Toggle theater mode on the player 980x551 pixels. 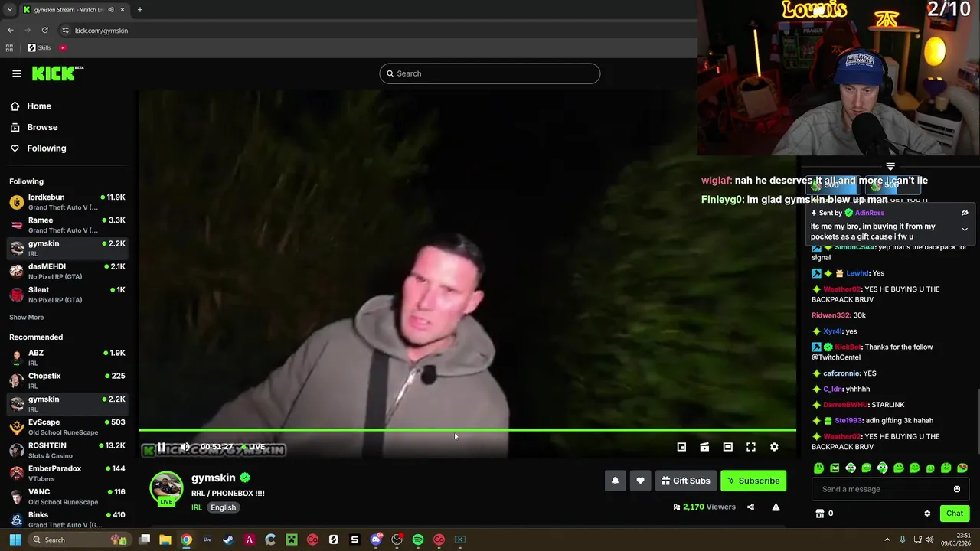coord(728,447)
